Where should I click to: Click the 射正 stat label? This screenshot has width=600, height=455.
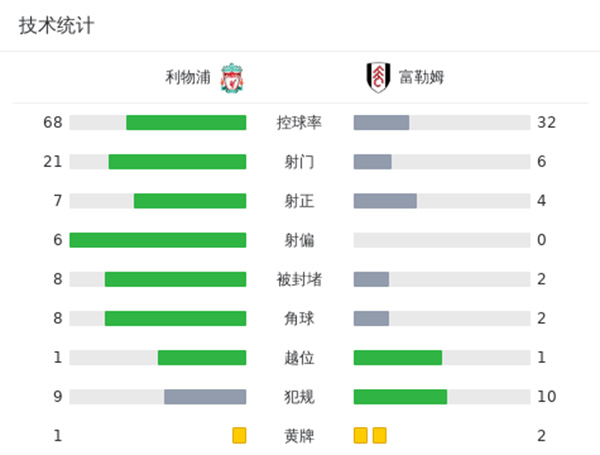[x=299, y=201]
